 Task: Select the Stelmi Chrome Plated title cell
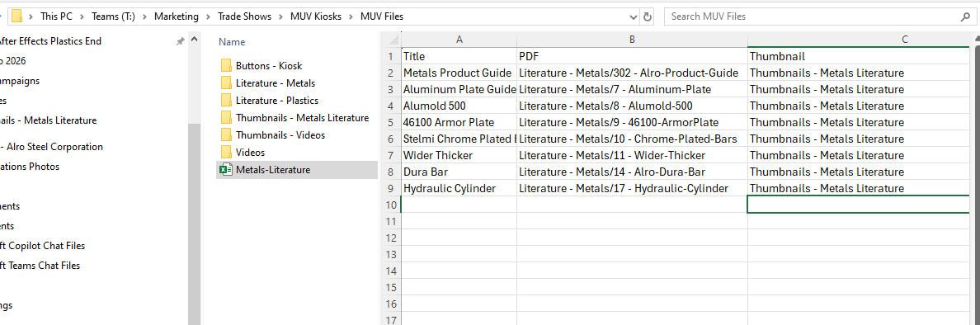(459, 139)
